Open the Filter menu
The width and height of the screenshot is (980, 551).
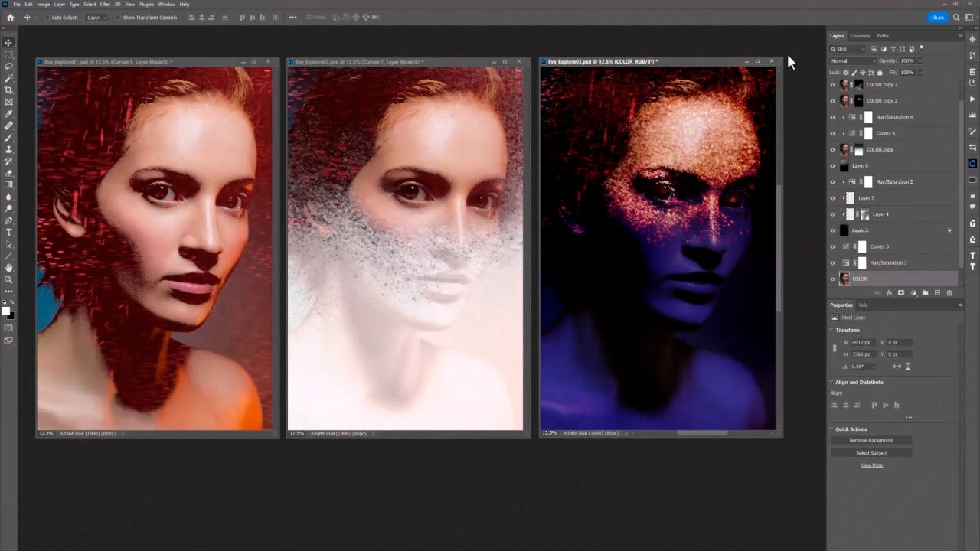(105, 5)
